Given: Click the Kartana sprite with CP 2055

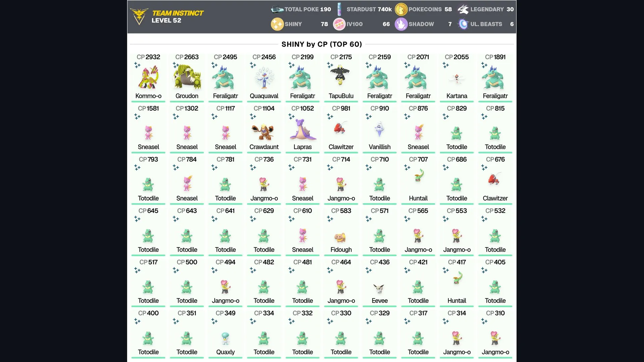Looking at the screenshot, I should (457, 79).
